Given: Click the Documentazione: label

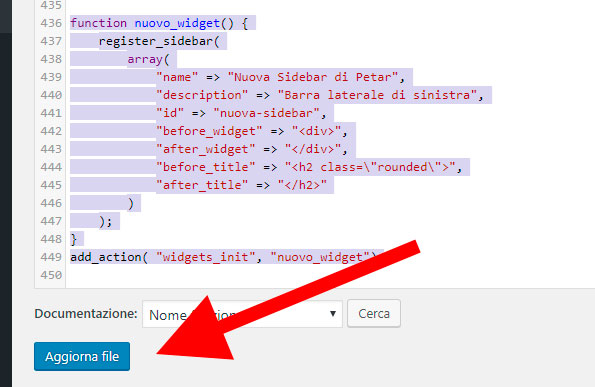Looking at the screenshot, I should tap(86, 313).
